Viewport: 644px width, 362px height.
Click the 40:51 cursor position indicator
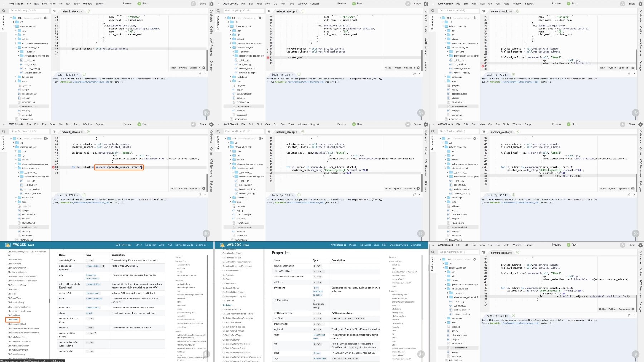point(173,68)
